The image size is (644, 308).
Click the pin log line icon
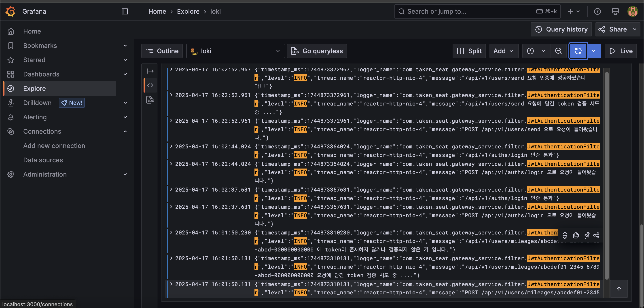pyautogui.click(x=587, y=235)
